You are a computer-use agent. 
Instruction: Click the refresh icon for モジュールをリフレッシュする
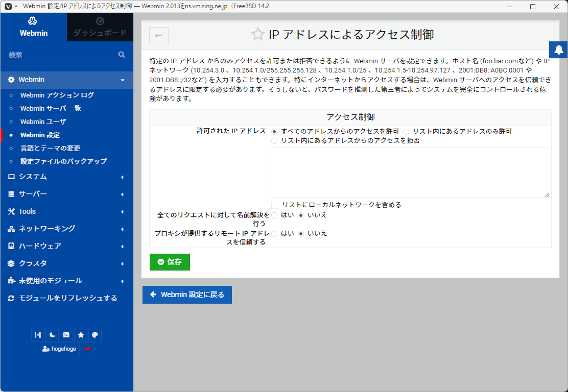[x=11, y=298]
